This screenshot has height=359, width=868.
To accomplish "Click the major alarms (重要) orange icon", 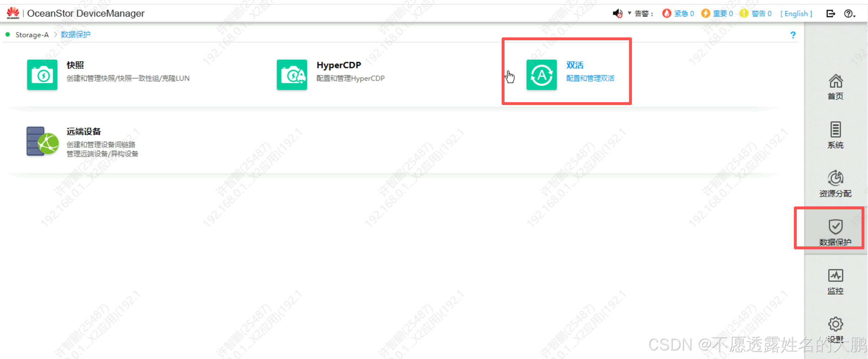I will 706,13.
